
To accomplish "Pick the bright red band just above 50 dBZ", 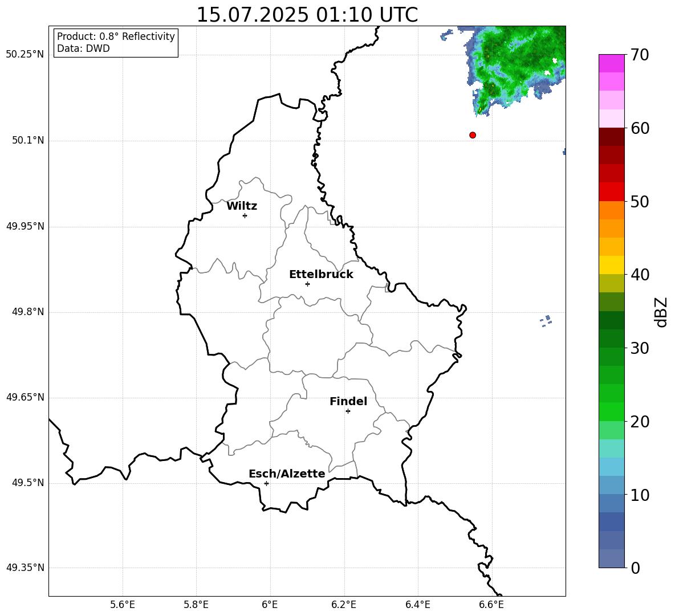I will [x=611, y=192].
